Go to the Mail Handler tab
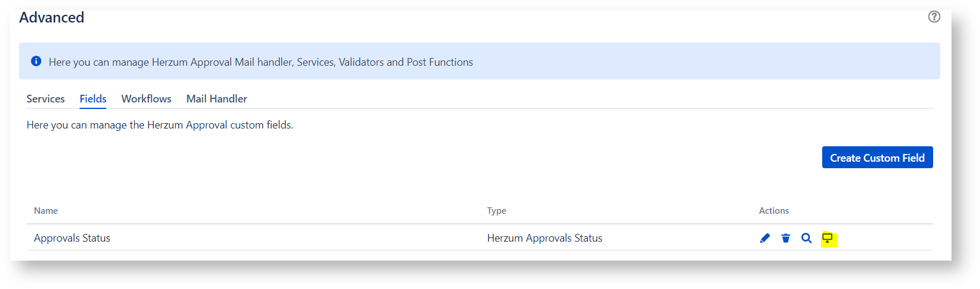 point(217,99)
